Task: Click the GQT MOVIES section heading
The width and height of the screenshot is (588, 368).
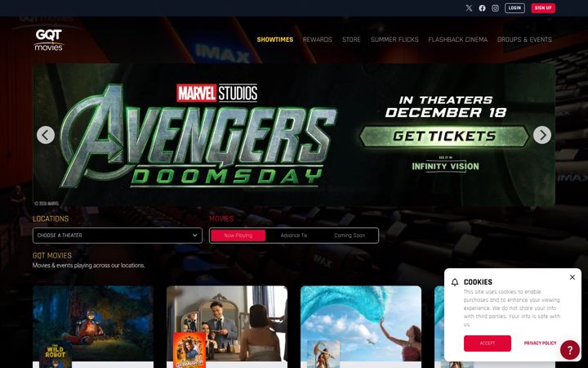Action: click(52, 255)
